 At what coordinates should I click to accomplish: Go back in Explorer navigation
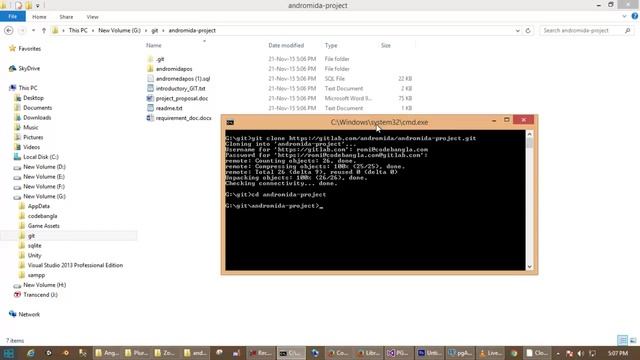[9, 31]
